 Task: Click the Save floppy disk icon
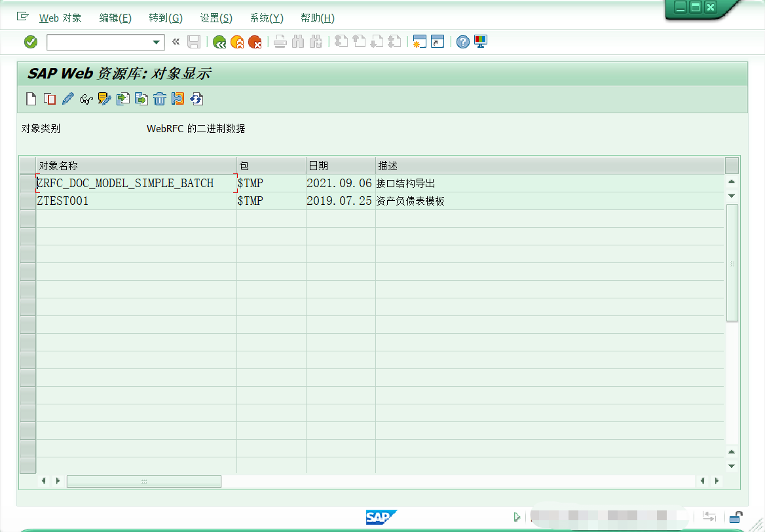pos(194,42)
